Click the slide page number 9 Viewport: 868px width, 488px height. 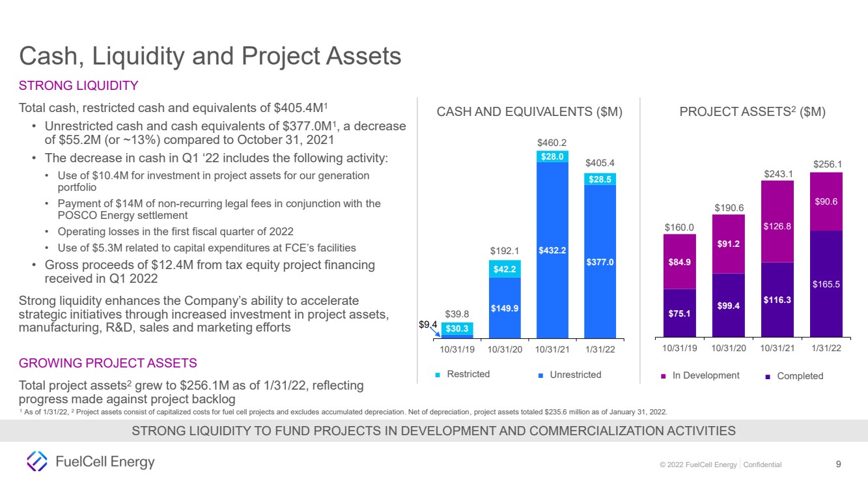[839, 465]
